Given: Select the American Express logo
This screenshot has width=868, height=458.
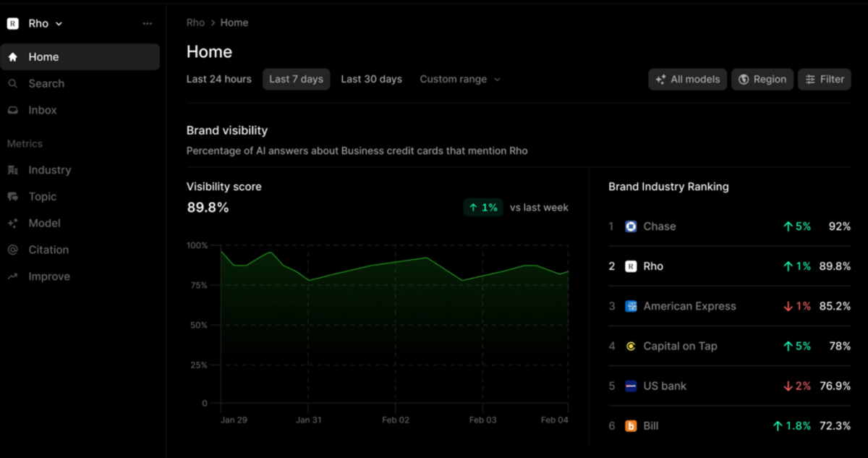Looking at the screenshot, I should coord(631,306).
